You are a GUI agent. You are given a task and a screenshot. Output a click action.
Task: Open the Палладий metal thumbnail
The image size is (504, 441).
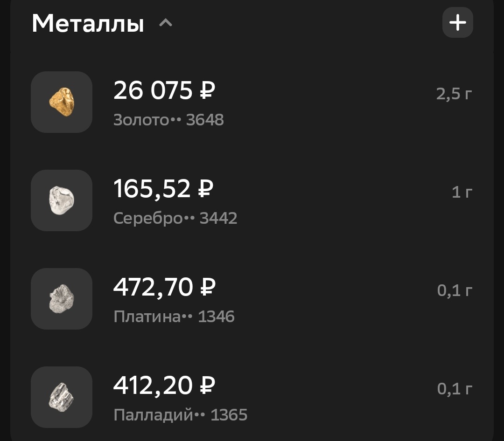pos(61,397)
